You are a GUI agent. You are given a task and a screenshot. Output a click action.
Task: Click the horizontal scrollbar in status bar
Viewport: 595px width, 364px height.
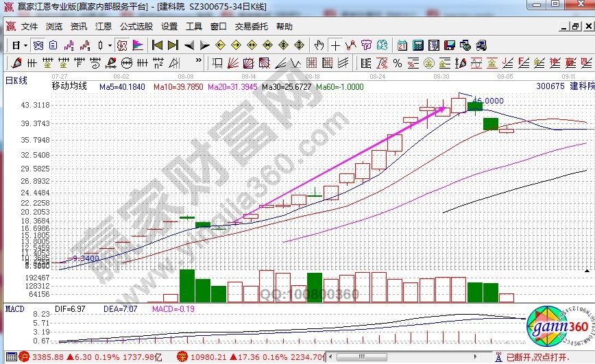click(x=411, y=357)
